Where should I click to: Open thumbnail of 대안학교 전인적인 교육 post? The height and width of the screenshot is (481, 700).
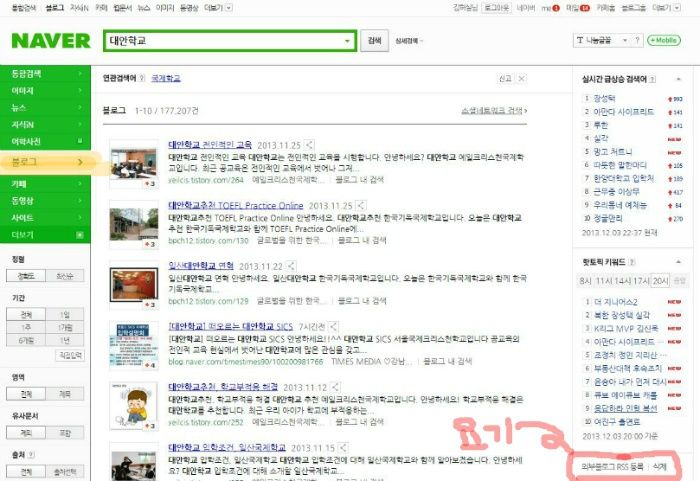pyautogui.click(x=133, y=163)
